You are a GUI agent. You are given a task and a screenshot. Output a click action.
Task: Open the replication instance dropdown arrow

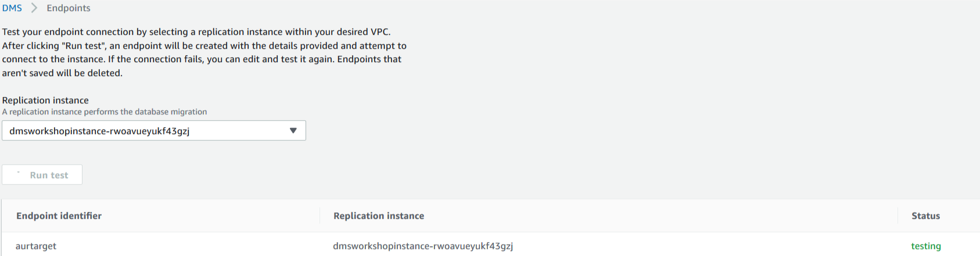293,131
